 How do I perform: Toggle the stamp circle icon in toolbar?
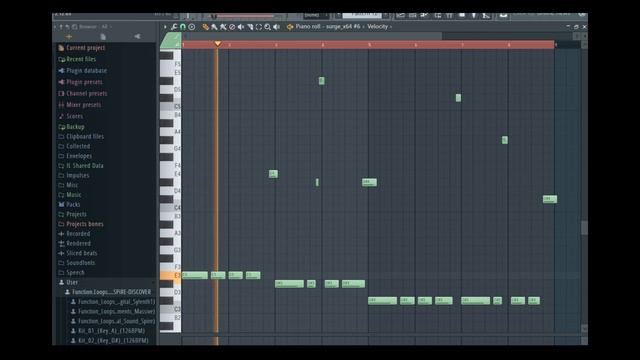point(191,27)
